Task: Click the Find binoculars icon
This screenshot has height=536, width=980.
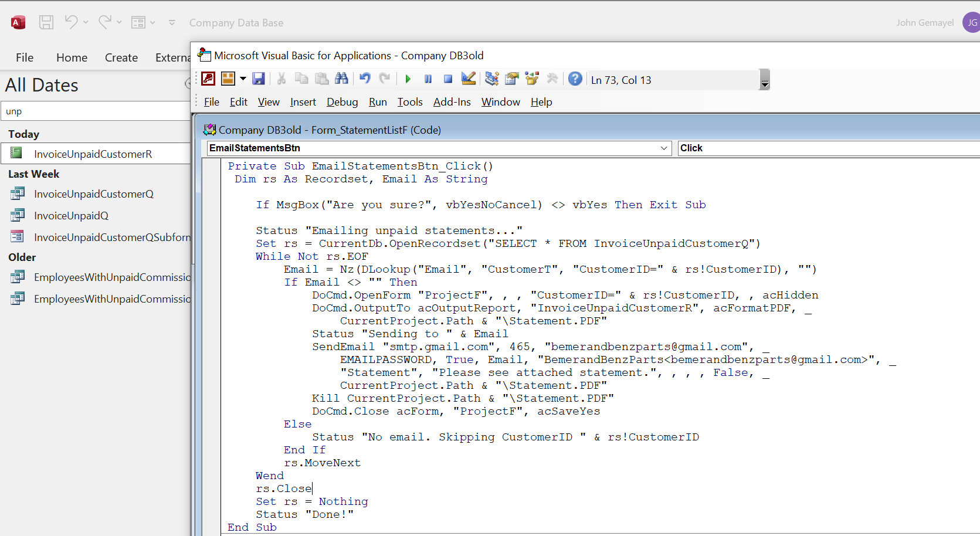Action: [341, 79]
